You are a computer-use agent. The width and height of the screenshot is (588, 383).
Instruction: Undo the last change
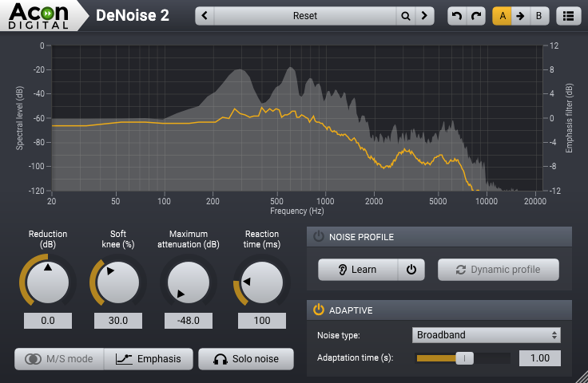[x=457, y=16]
